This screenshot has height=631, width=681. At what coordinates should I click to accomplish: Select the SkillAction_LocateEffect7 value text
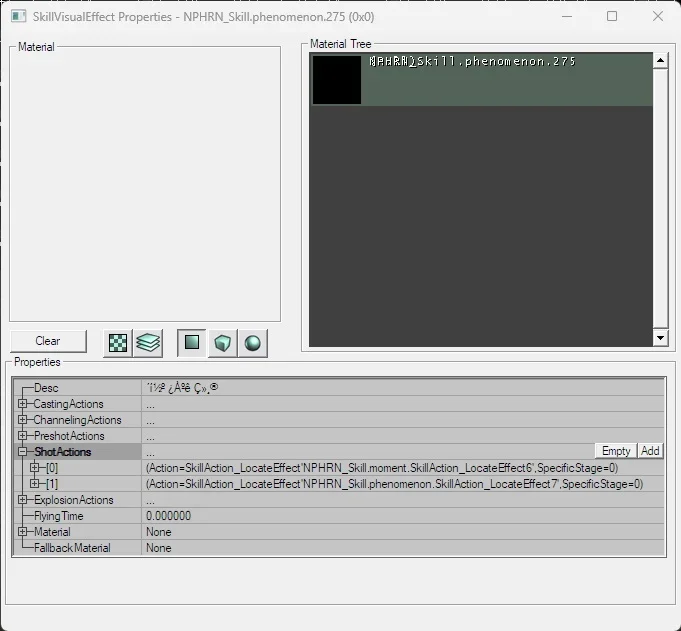click(394, 484)
